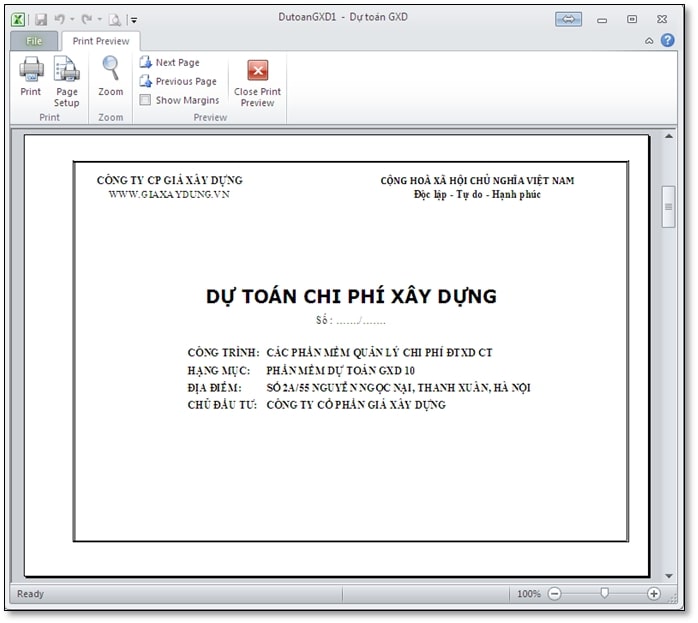Click the zoom slider handle in status bar
Screen dimensions: 698x623
tap(604, 593)
